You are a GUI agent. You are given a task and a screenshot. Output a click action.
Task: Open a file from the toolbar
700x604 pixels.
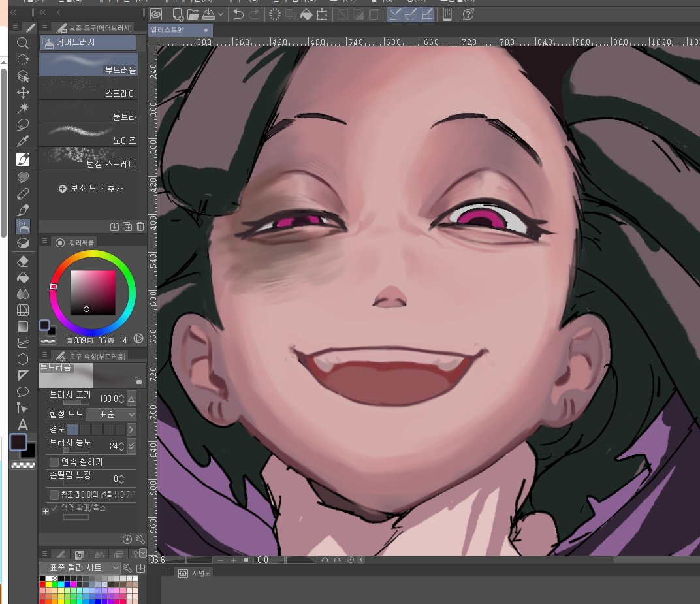(x=193, y=15)
